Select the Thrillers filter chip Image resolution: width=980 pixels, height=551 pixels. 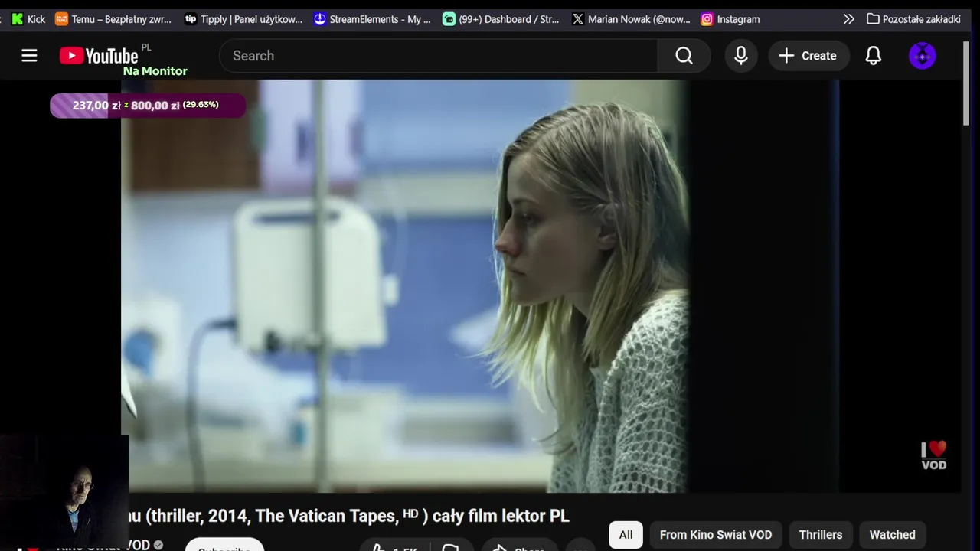point(821,535)
